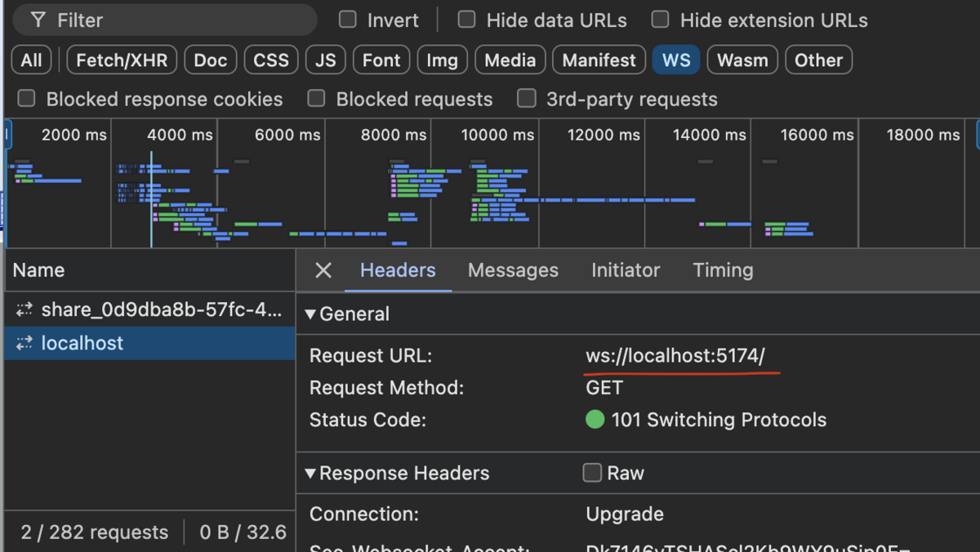Enable the Invert checkbox
Image resolution: width=980 pixels, height=552 pixels.
click(348, 20)
